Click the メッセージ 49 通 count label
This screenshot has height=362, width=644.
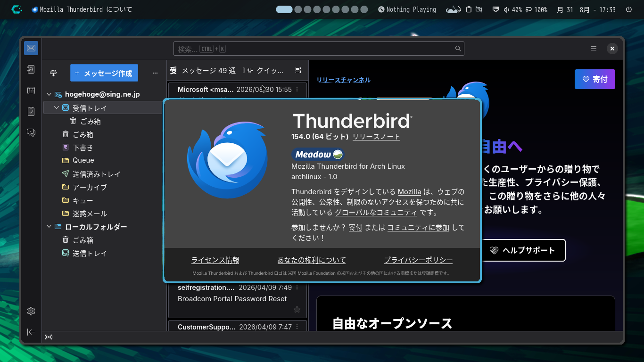coord(209,70)
